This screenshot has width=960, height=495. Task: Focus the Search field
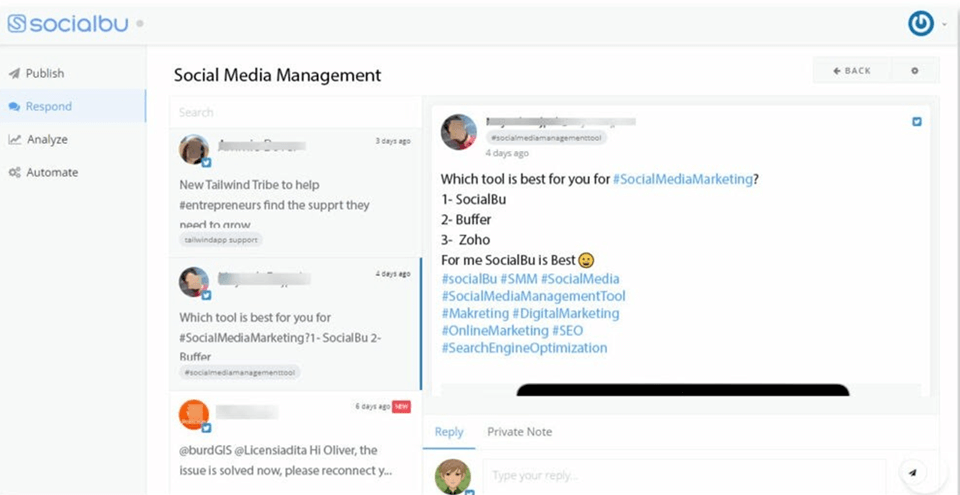[295, 112]
